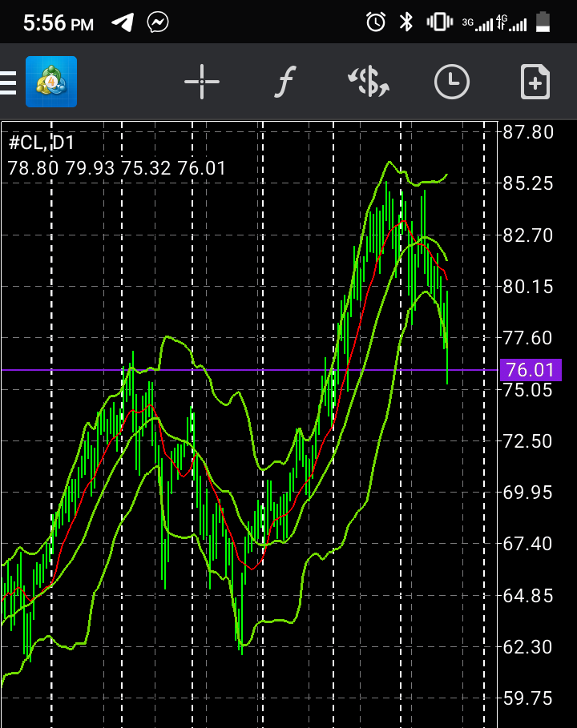
Task: Tap the Messenger notification icon
Action: 158,22
